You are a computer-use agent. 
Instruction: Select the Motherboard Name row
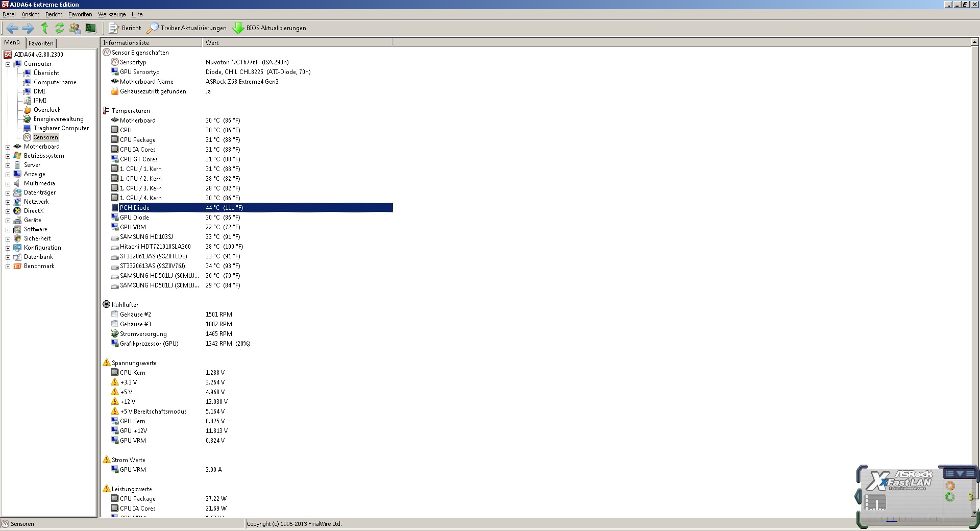[252, 82]
